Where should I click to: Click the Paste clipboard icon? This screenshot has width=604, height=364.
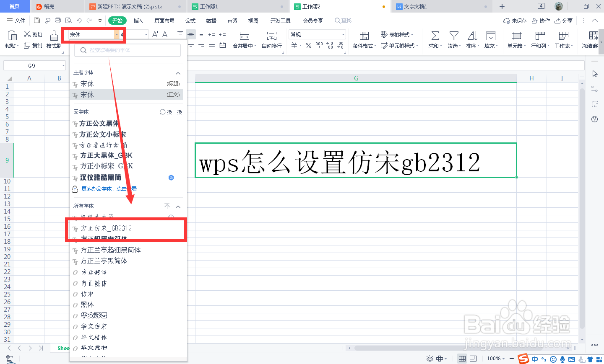pyautogui.click(x=12, y=36)
